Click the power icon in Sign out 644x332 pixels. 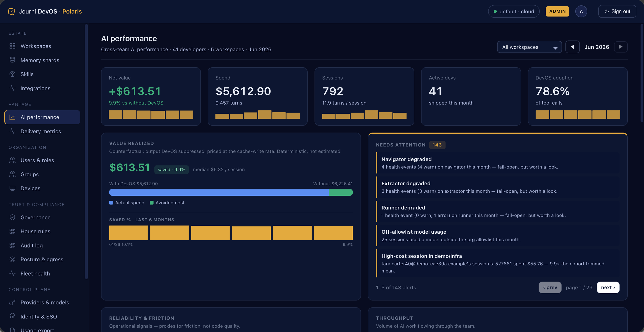tap(606, 11)
